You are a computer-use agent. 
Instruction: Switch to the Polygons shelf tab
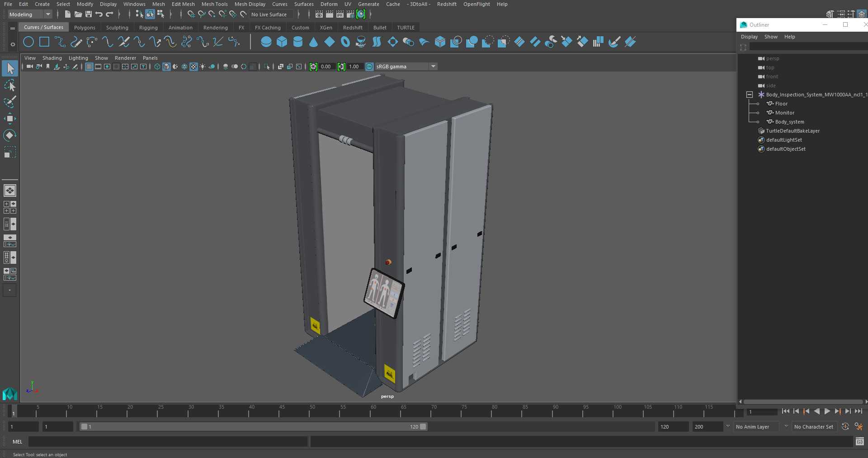click(x=85, y=28)
